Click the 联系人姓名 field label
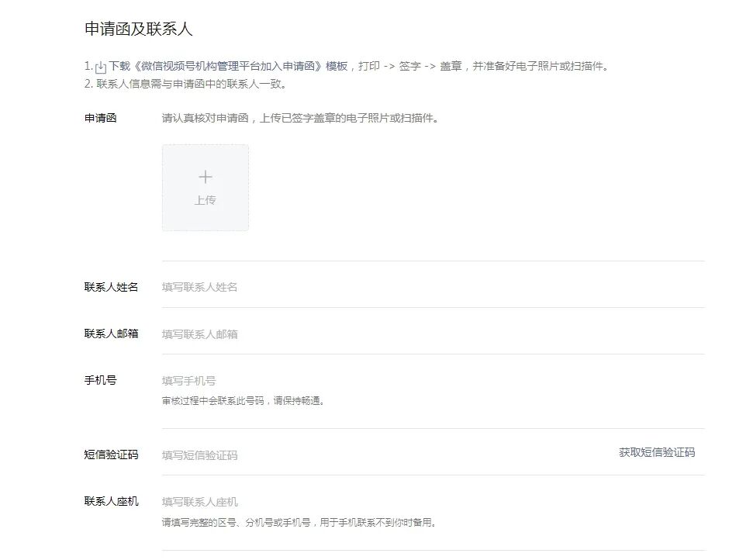This screenshot has width=753, height=560. click(109, 286)
